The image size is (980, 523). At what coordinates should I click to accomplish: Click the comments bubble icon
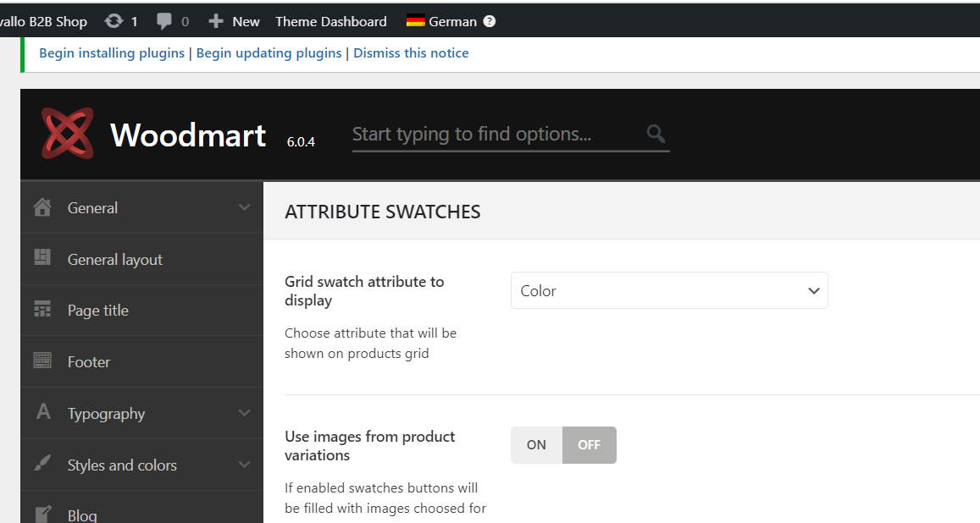coord(164,21)
